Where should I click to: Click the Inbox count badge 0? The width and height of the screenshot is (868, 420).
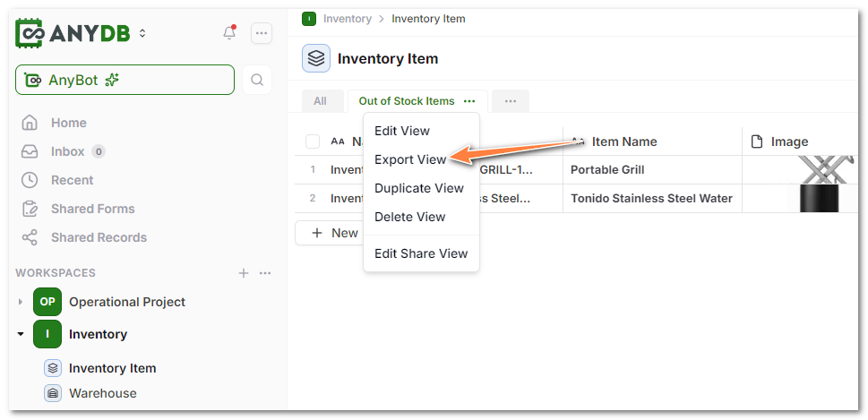click(x=98, y=151)
